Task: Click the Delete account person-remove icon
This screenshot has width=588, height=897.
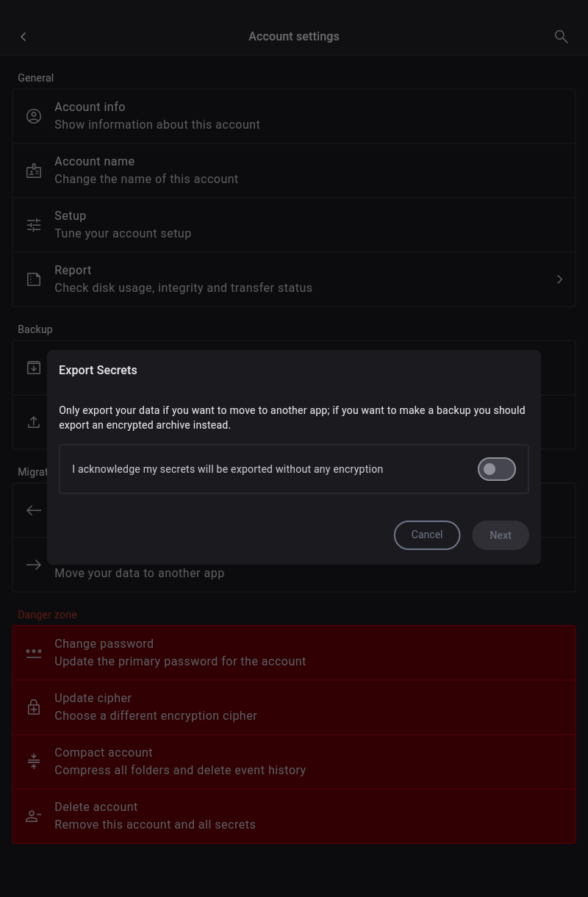Action: click(x=34, y=816)
